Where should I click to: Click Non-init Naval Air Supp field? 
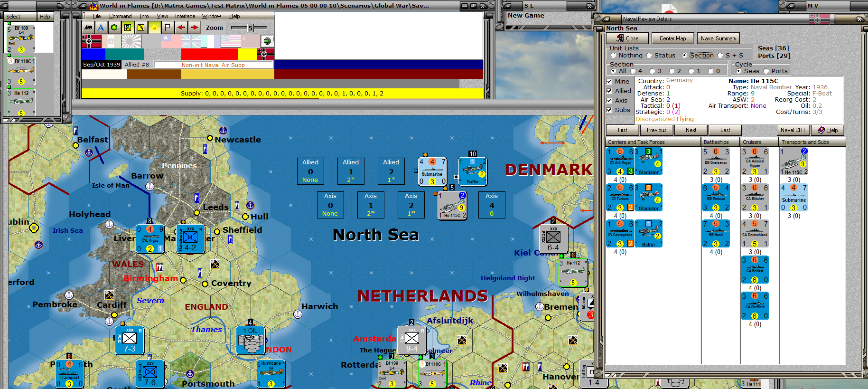[x=214, y=65]
